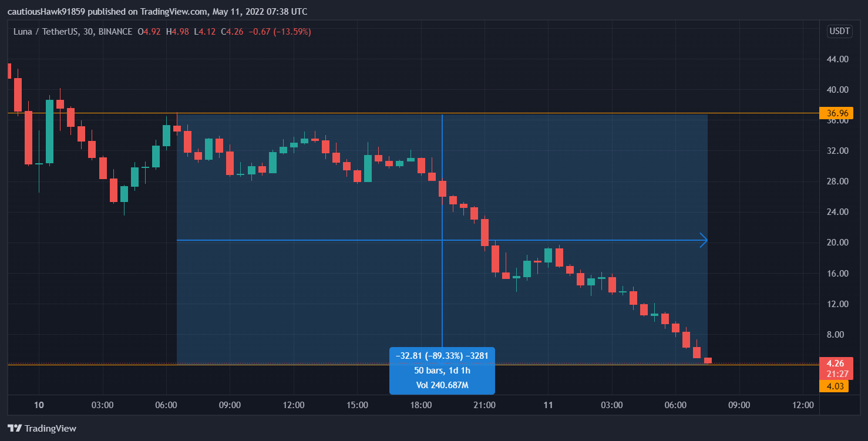Viewport: 868px width, 441px height.
Task: Click the −0.67 (−13.59%) change value
Action: [280, 32]
